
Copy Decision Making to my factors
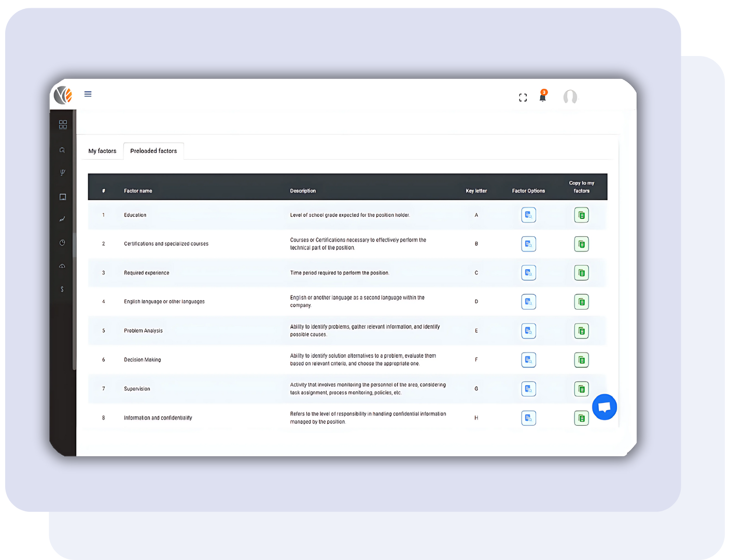tap(581, 360)
